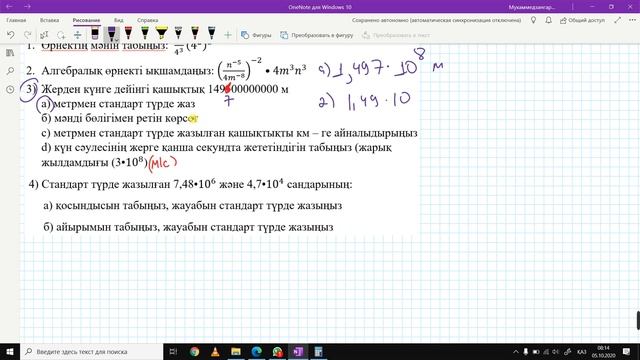The width and height of the screenshot is (640, 360).
Task: Open recent notes clock icon
Action: [x=10, y=89]
